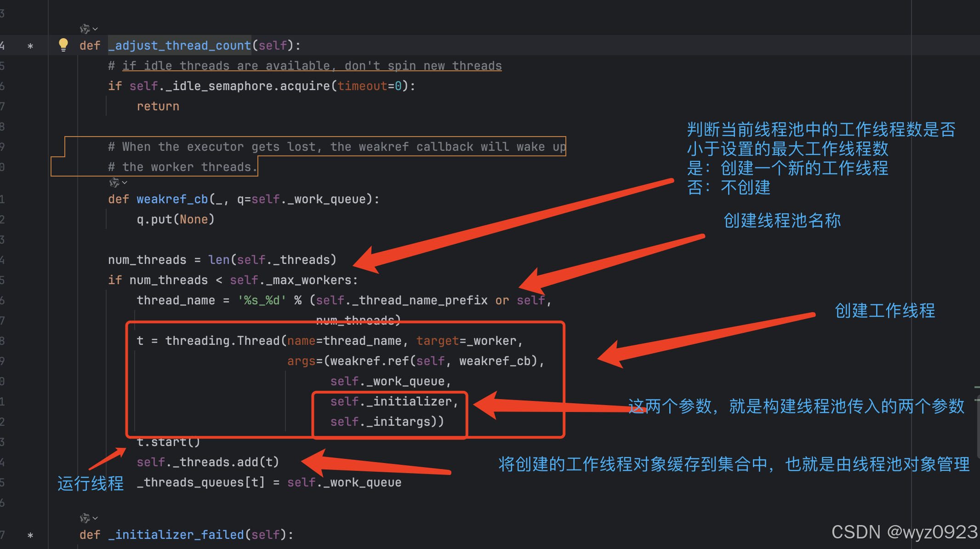980x549 pixels.
Task: Click AI assistant icon above _initializer_failed
Action: 85,518
